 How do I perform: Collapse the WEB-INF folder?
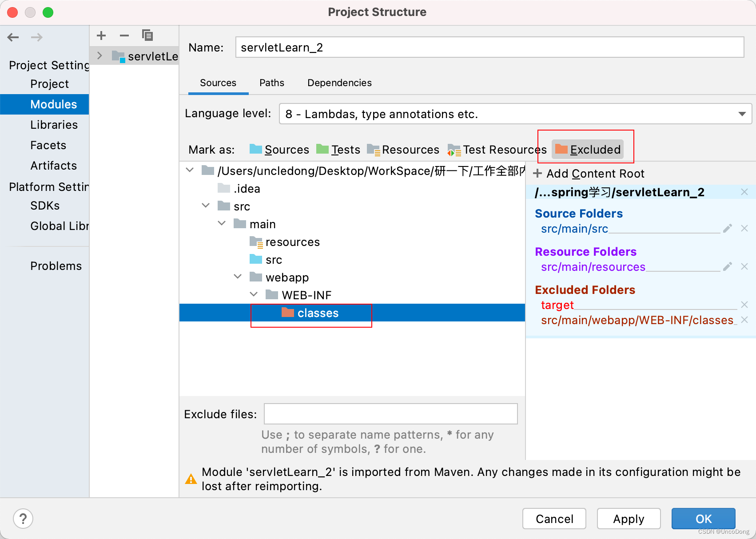tap(254, 295)
